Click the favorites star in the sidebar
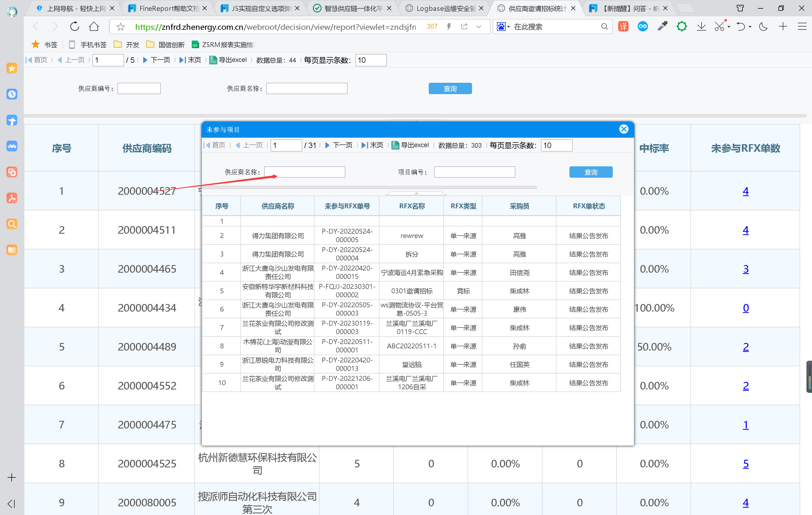This screenshot has width=812, height=515. point(12,68)
